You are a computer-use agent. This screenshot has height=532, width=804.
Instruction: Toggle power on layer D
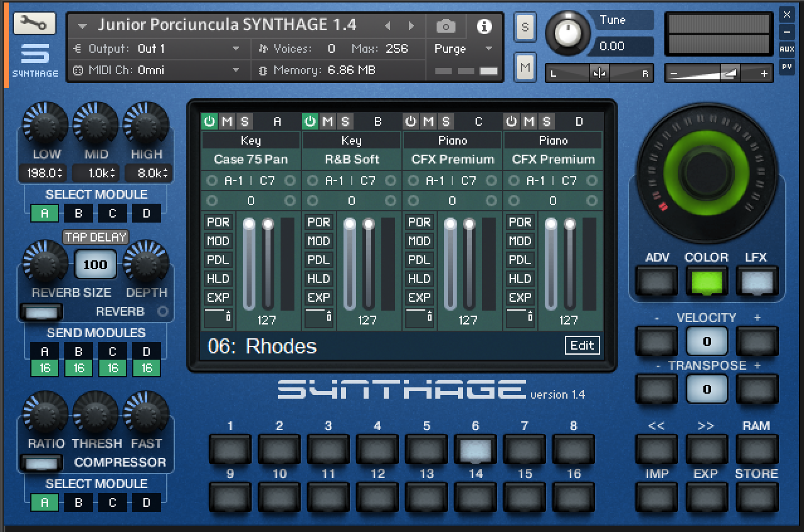tap(511, 121)
